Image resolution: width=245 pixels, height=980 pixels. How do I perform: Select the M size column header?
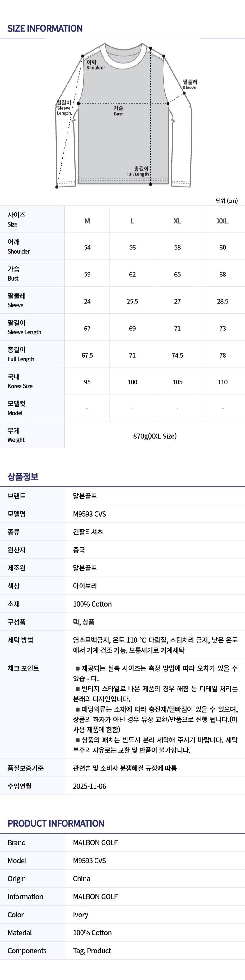87,221
